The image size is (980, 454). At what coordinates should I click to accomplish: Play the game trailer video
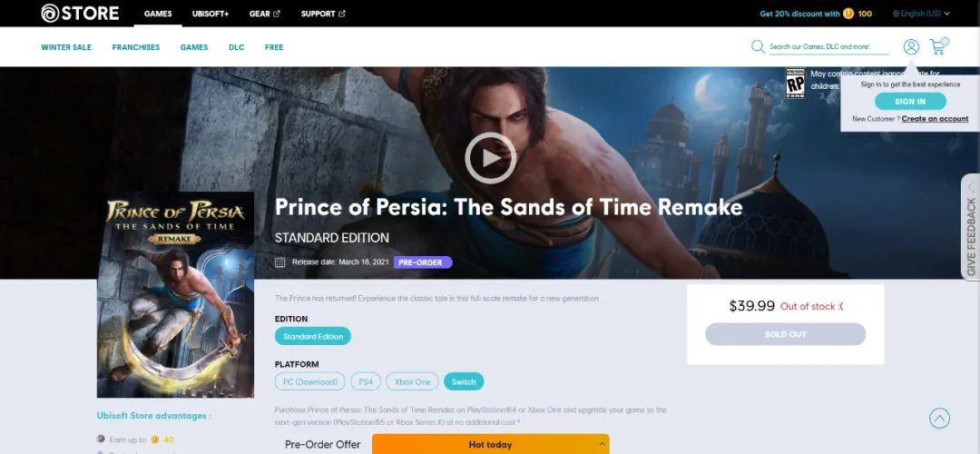[491, 158]
